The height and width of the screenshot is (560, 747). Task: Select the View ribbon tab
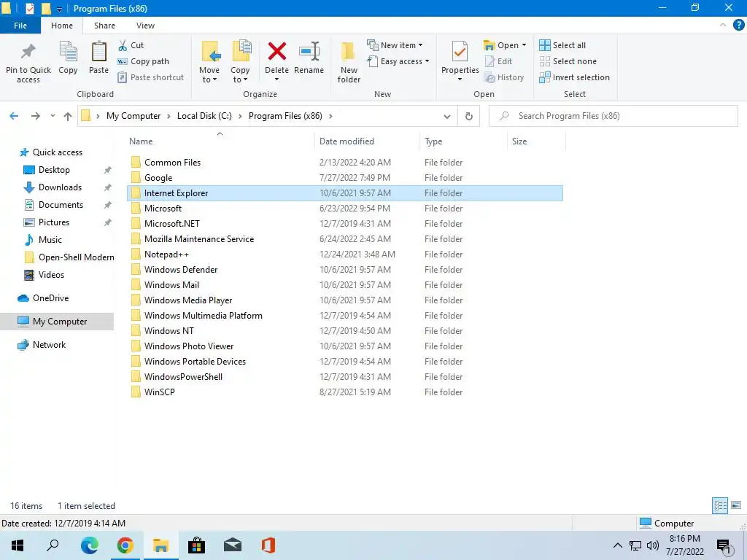click(145, 26)
